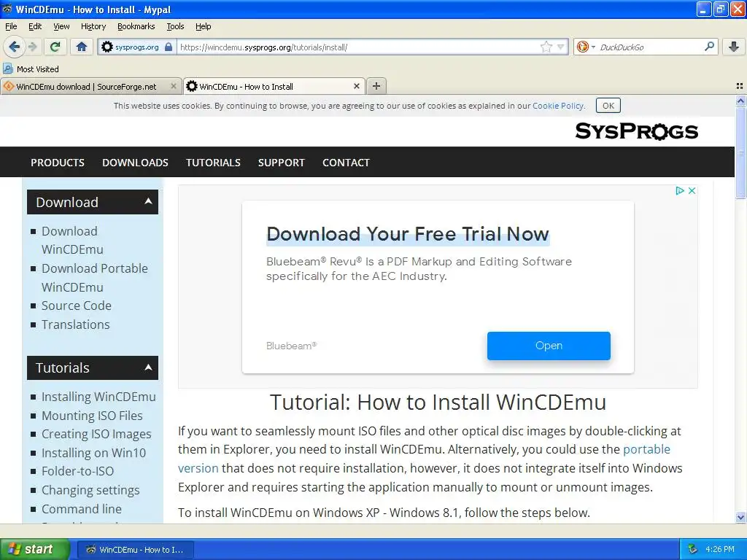Open the Bookmarks menu
This screenshot has width=747, height=560.
pyautogui.click(x=136, y=26)
